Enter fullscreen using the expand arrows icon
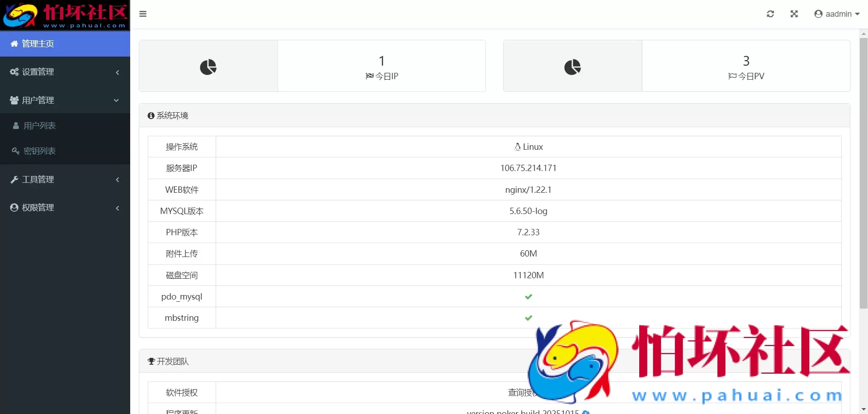 (x=794, y=14)
